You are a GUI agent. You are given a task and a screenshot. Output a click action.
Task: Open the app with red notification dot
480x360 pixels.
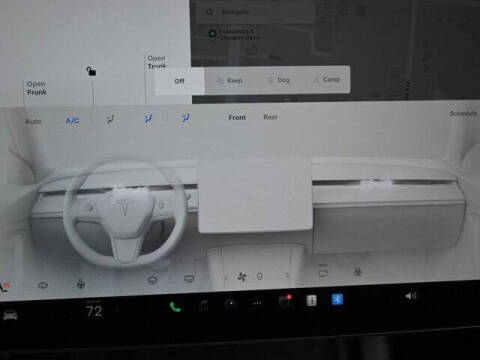point(284,301)
